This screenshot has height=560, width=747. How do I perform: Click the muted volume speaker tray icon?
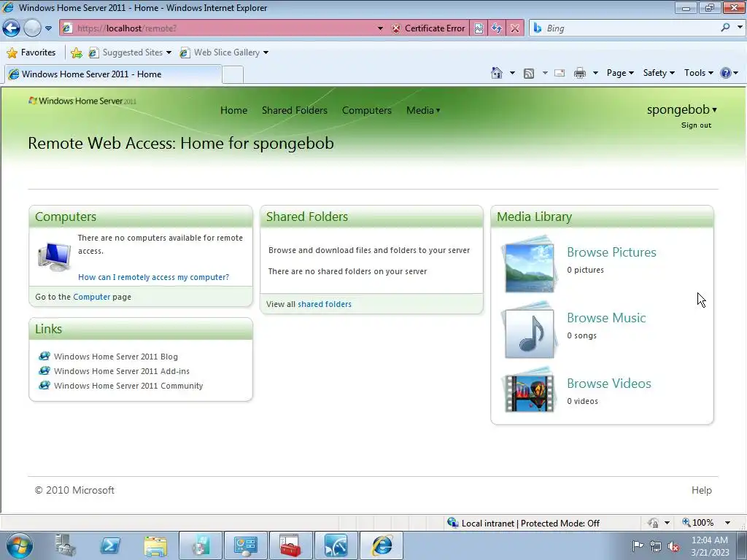[x=673, y=545]
